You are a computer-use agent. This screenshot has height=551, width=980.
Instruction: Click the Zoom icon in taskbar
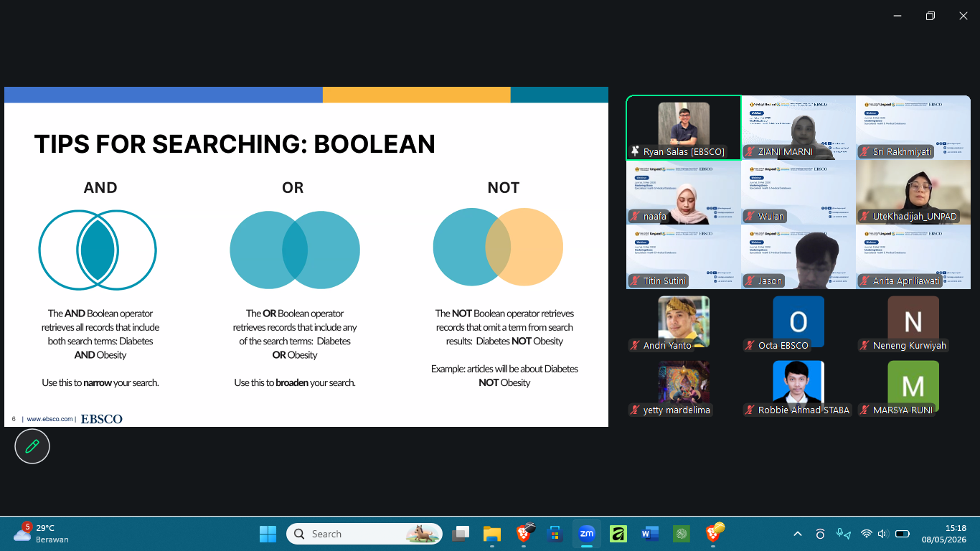[x=587, y=534]
